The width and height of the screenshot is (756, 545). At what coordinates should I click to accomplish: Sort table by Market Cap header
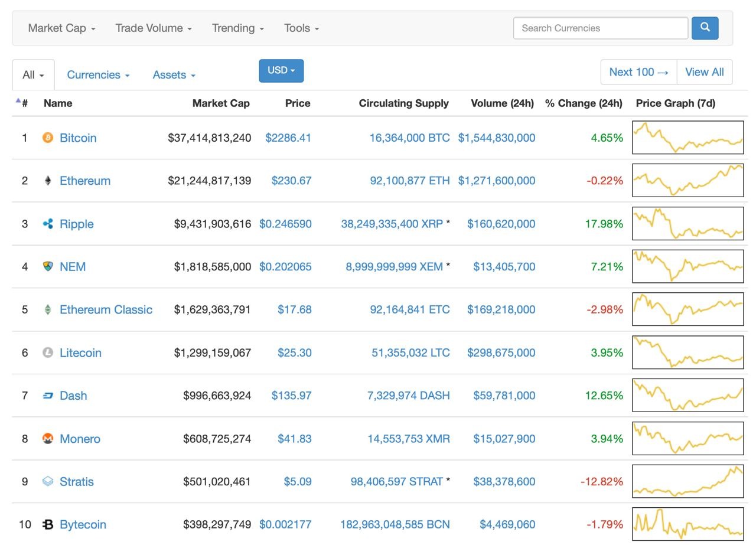click(221, 103)
